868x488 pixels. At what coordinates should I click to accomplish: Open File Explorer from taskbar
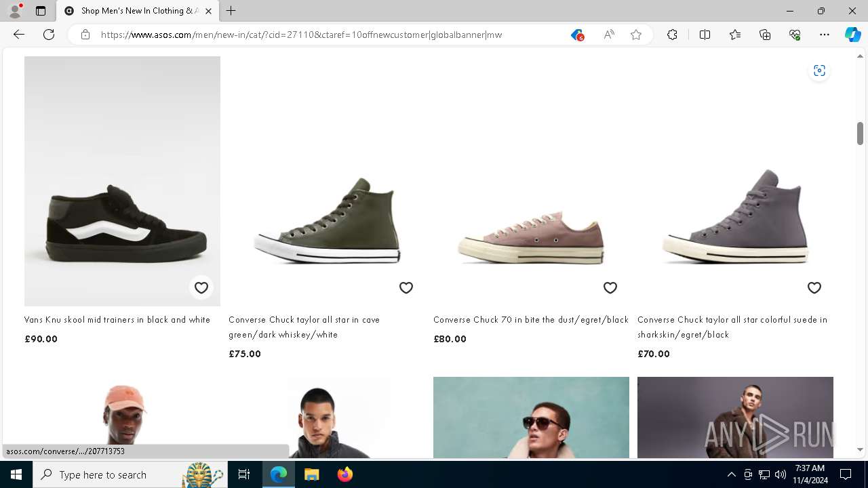click(311, 474)
